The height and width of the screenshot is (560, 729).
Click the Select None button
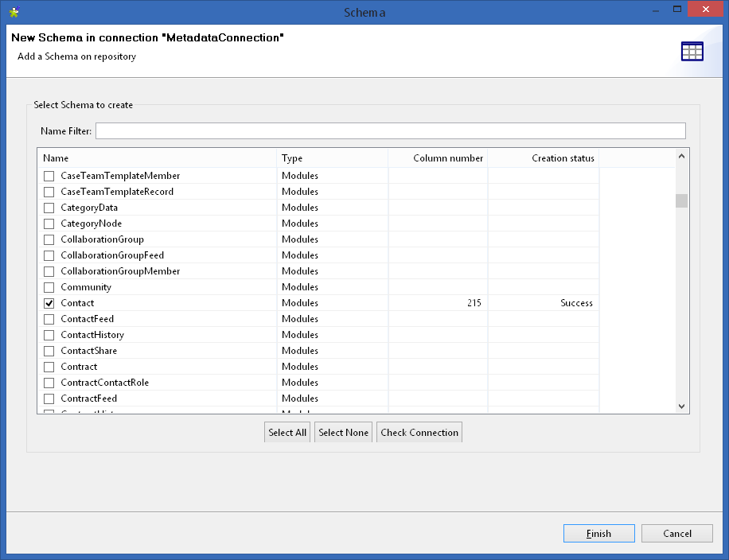[x=343, y=433]
